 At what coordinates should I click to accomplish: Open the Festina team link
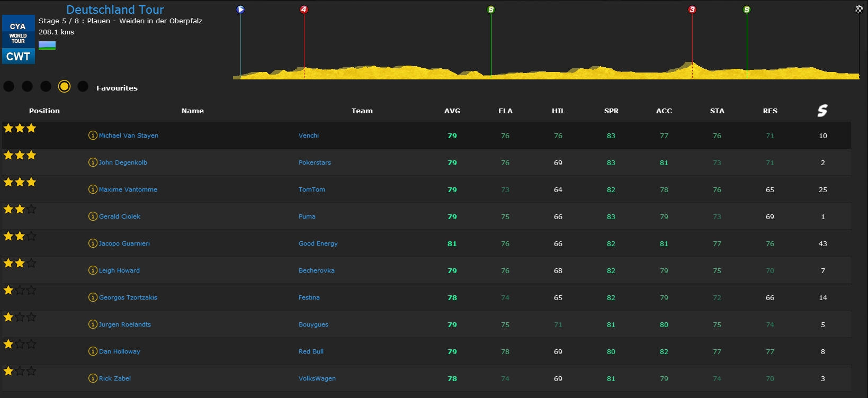click(x=309, y=297)
